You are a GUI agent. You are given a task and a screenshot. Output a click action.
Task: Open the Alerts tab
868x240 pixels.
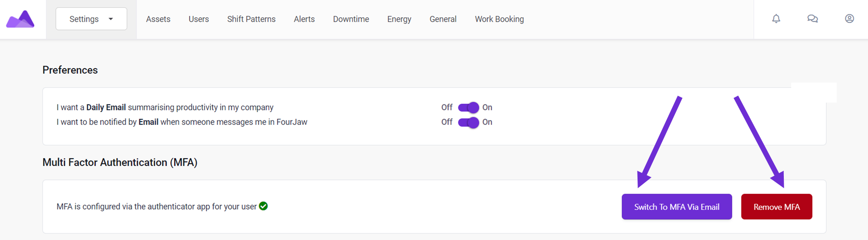304,19
